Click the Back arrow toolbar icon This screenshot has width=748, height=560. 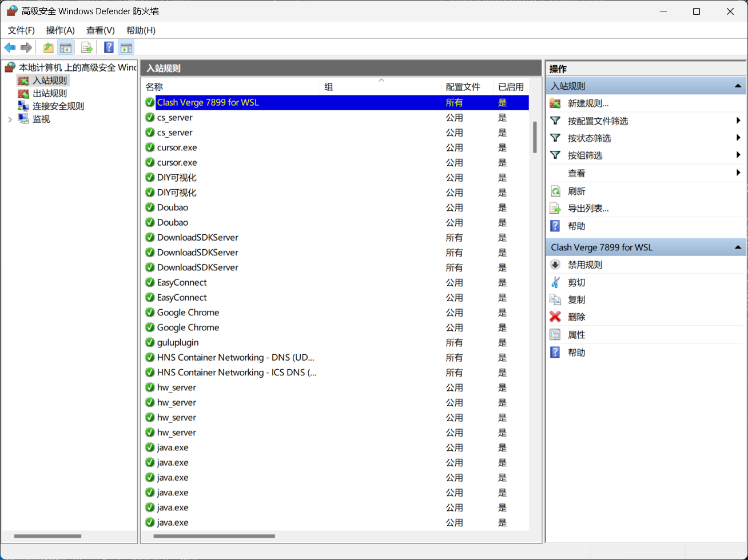pos(10,47)
